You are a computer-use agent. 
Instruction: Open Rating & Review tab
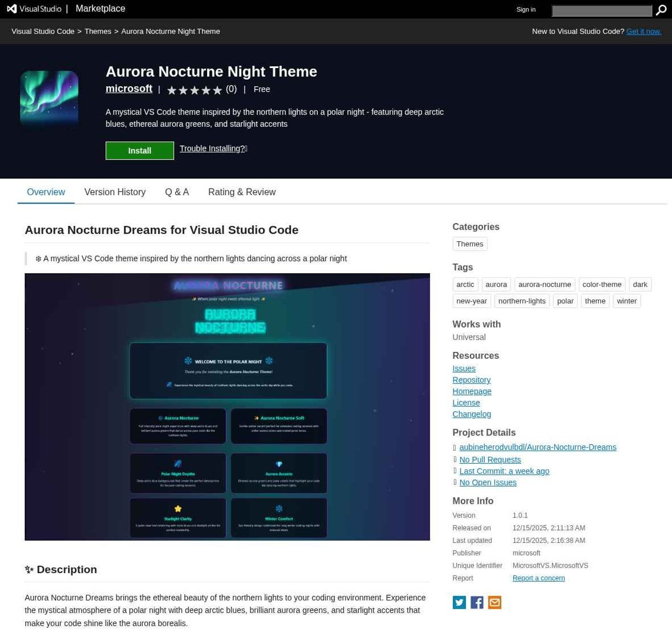point(242,192)
